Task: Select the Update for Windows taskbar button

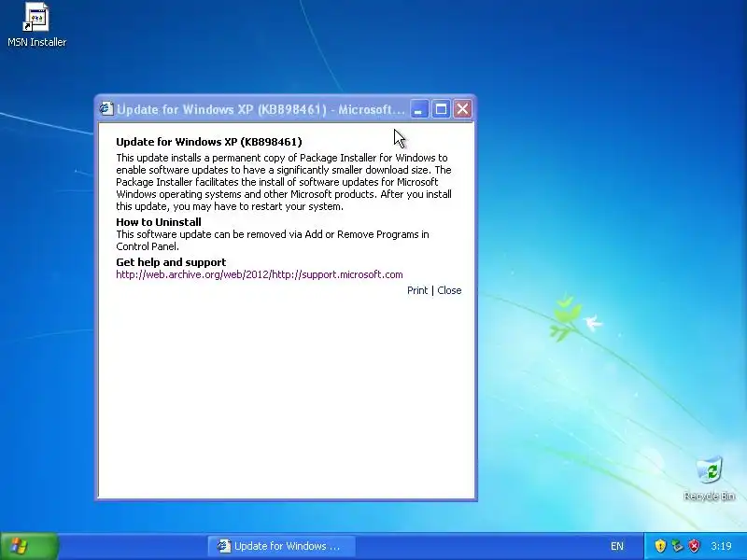Action: pos(281,546)
